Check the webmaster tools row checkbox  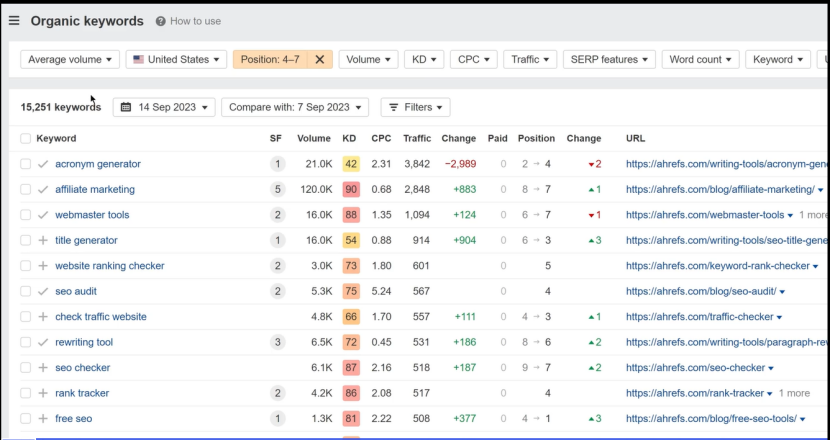tap(25, 215)
